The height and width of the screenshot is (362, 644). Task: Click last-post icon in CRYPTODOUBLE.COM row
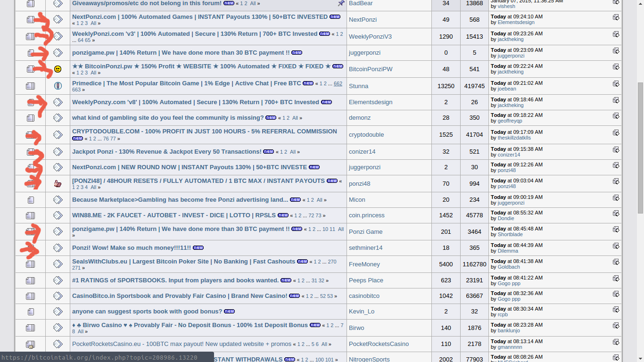[x=616, y=132]
